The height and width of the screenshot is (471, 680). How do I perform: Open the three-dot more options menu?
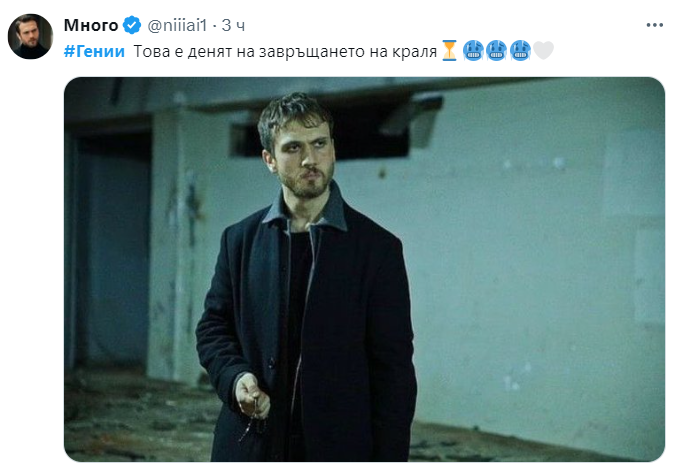pos(654,25)
